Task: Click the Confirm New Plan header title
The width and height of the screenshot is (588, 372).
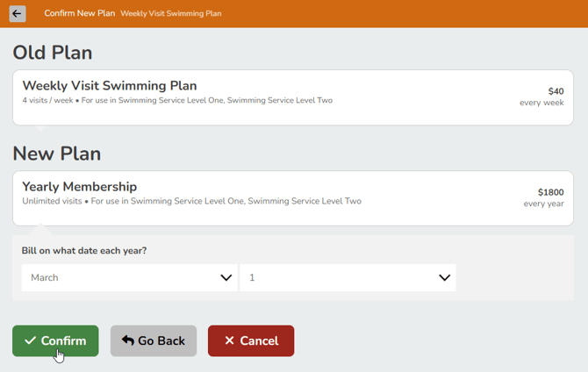Action: (x=80, y=14)
